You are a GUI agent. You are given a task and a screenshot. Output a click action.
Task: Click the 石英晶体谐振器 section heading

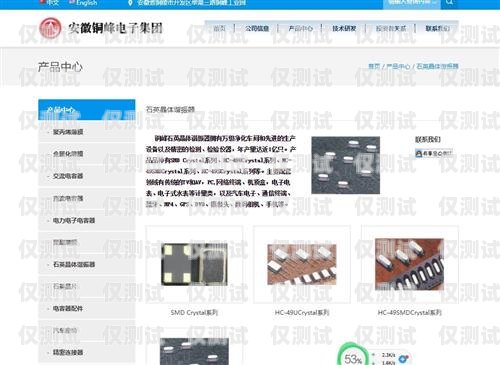(170, 109)
